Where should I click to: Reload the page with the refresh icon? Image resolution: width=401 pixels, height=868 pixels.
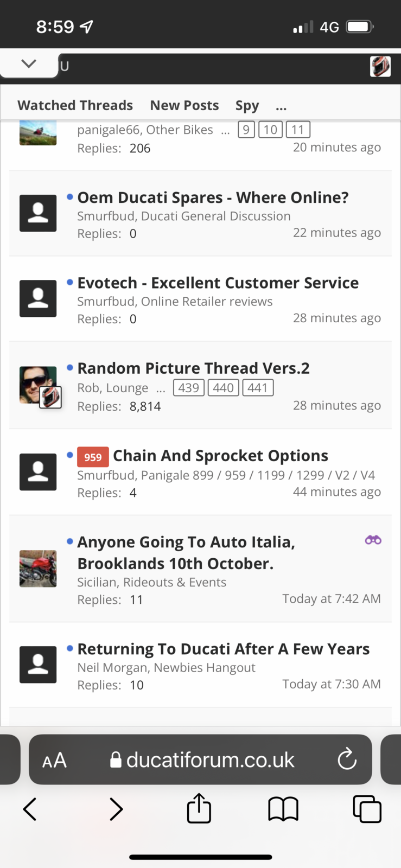click(x=347, y=759)
